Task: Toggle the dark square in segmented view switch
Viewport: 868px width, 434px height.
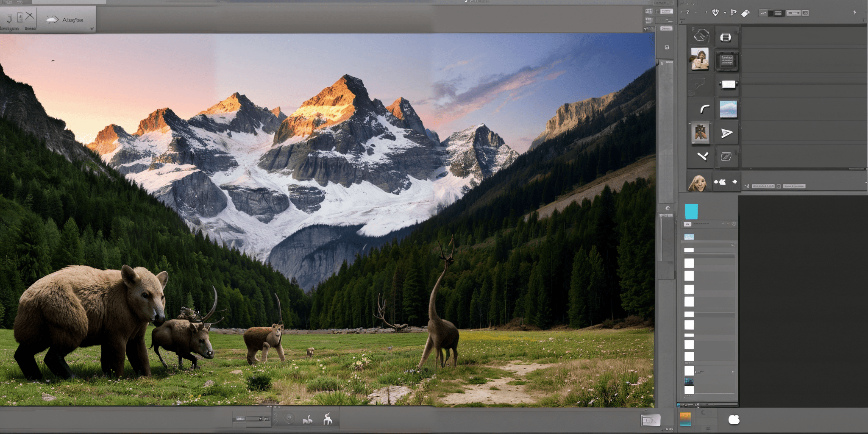Action: click(771, 13)
